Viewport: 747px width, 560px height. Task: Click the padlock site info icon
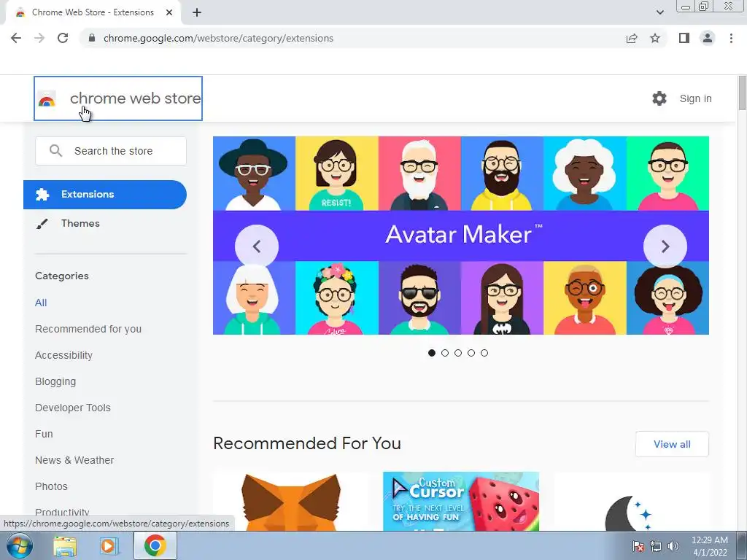(92, 38)
